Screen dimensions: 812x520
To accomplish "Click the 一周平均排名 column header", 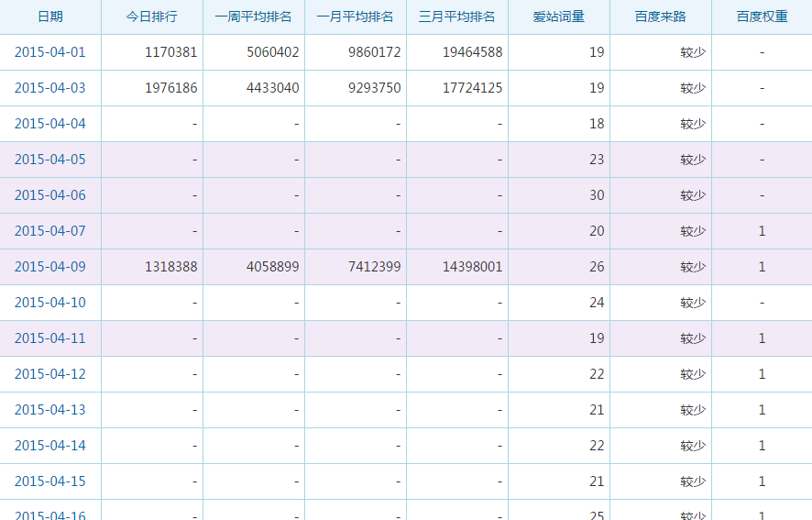I will click(x=253, y=17).
